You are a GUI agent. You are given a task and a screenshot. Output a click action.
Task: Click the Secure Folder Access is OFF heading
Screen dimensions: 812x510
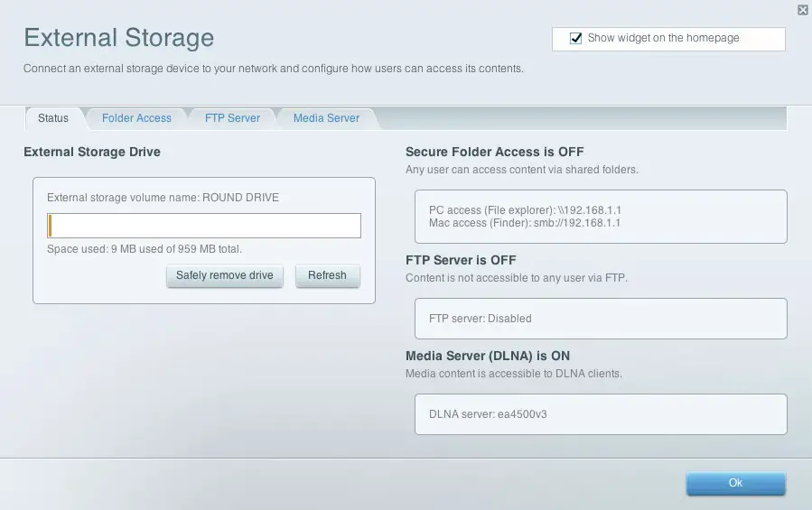click(495, 152)
